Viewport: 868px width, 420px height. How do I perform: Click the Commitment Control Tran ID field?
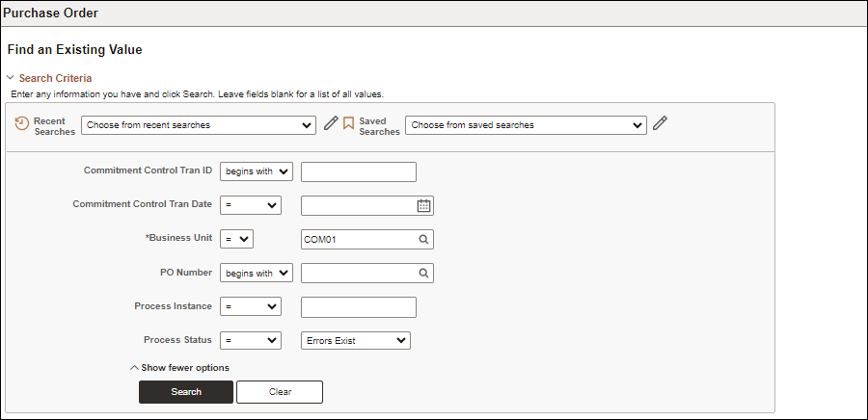click(x=359, y=171)
